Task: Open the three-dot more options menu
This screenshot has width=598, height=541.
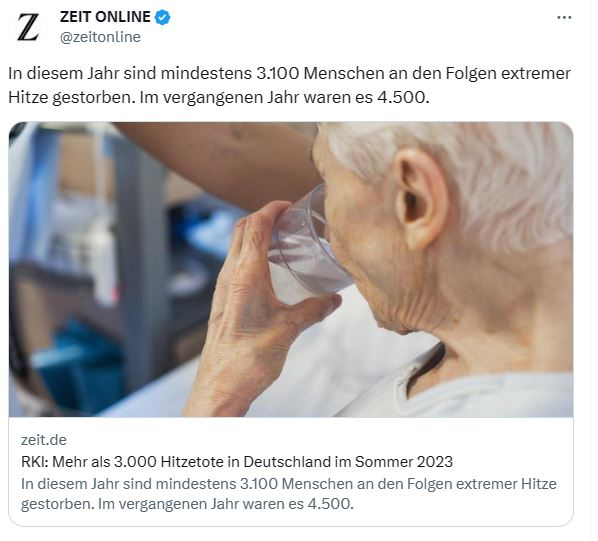Action: pyautogui.click(x=564, y=18)
